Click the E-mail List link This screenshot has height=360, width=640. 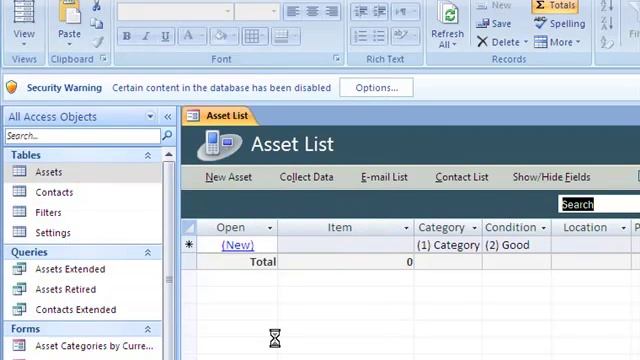click(384, 177)
